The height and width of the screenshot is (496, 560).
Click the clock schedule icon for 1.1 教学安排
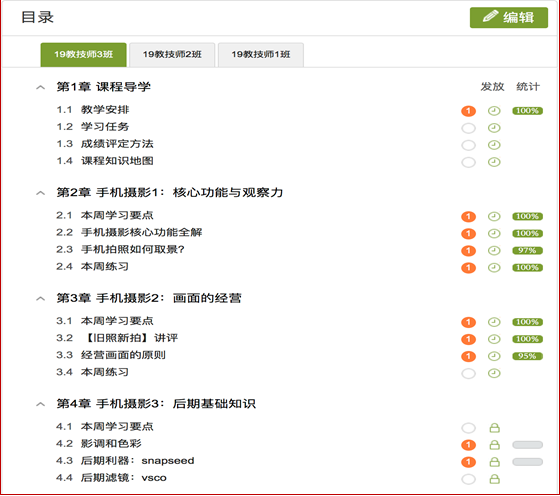point(494,111)
